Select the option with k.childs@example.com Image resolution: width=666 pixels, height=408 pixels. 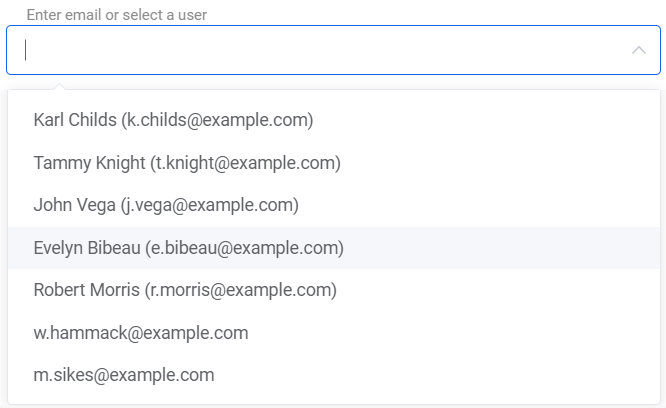(x=174, y=120)
